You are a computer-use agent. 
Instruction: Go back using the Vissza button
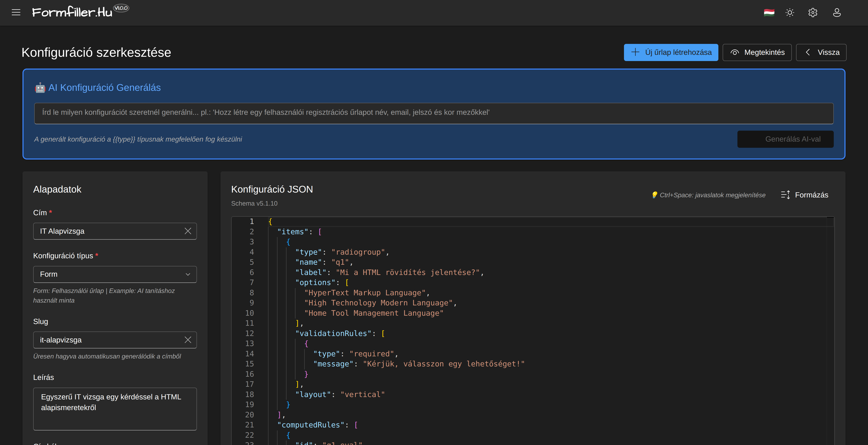(821, 52)
